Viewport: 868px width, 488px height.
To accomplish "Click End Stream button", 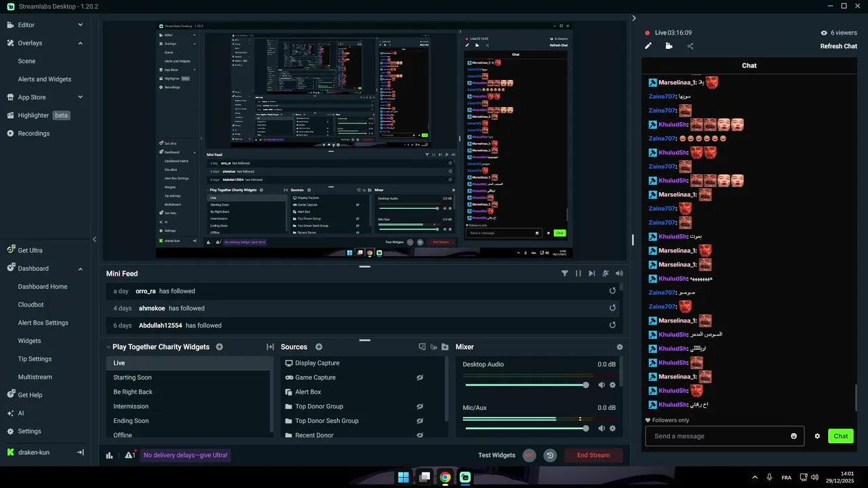I will point(593,455).
